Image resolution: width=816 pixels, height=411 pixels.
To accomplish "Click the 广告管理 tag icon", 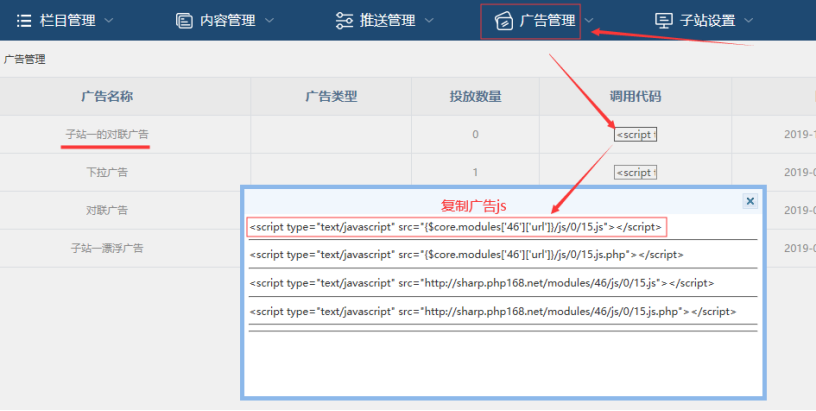I will coord(504,21).
